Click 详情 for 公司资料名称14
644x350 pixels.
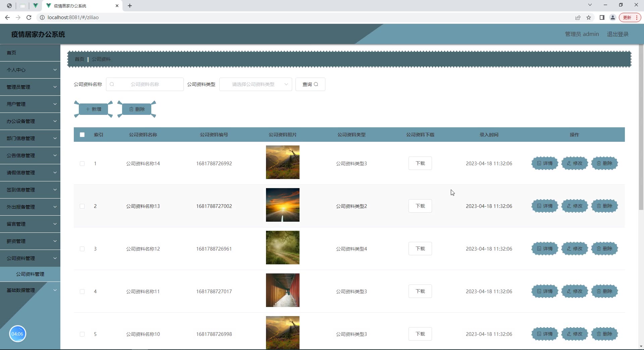coord(545,163)
